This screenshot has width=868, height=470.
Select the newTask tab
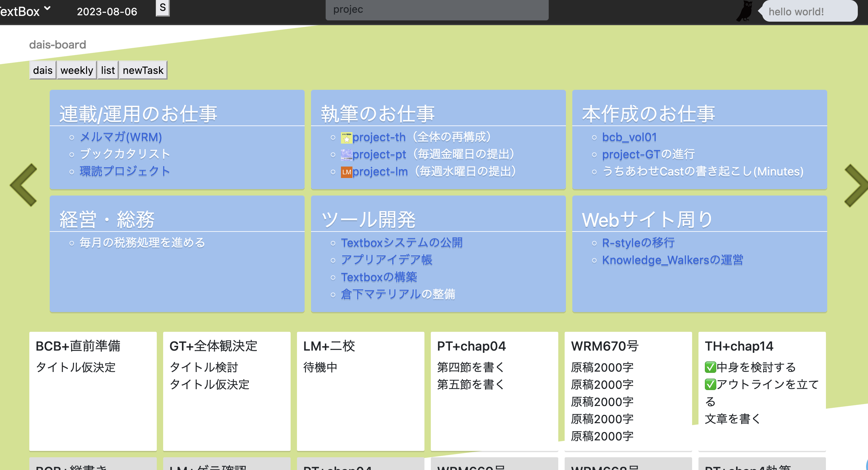(143, 70)
